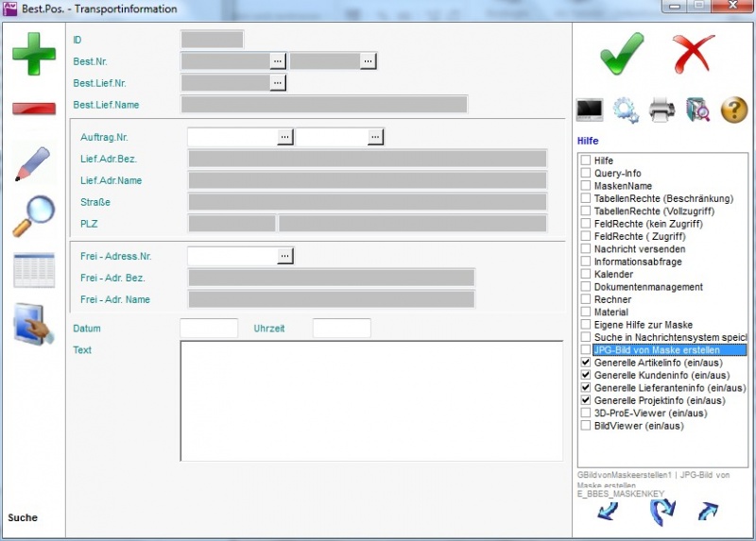Select the pencil edit icon
756x541 pixels.
33,164
